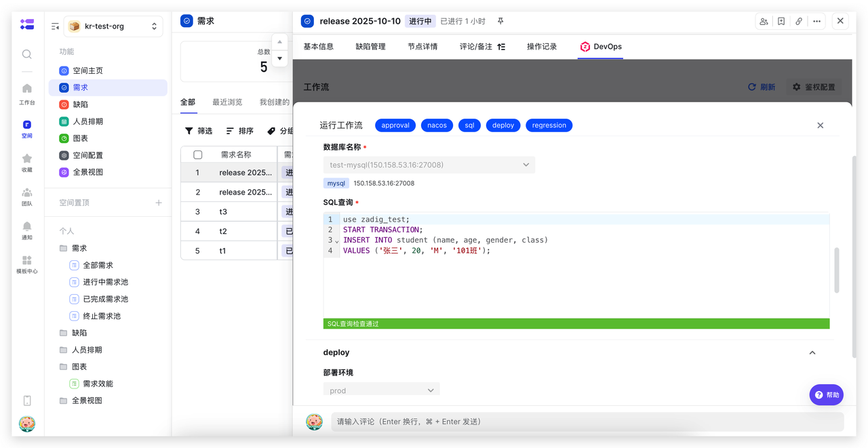Image resolution: width=868 pixels, height=448 pixels.
Task: Open the 部署环境 prod dropdown
Action: pyautogui.click(x=381, y=390)
